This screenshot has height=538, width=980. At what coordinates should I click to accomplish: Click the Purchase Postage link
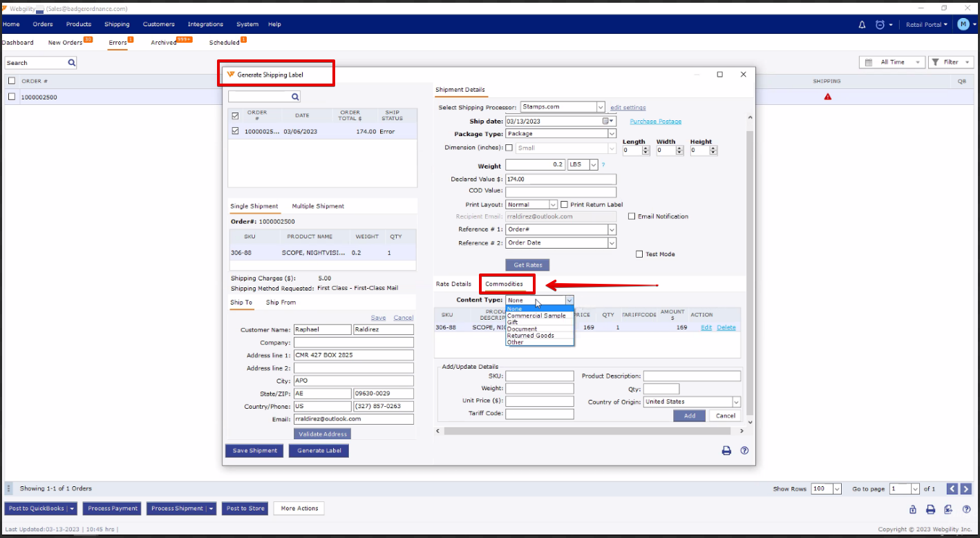click(655, 122)
